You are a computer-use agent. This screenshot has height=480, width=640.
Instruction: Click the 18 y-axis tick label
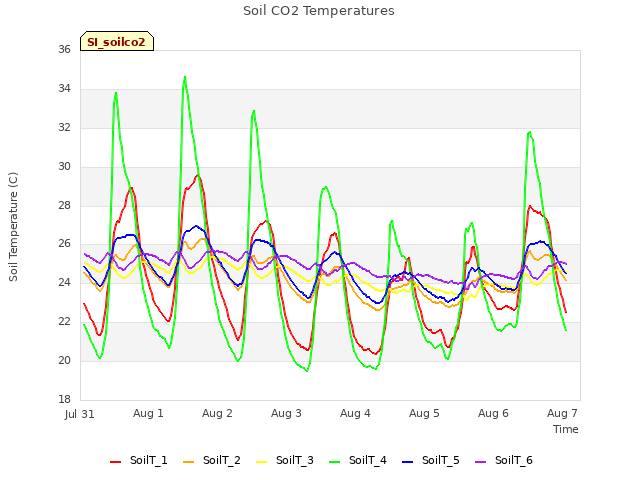pyautogui.click(x=64, y=399)
